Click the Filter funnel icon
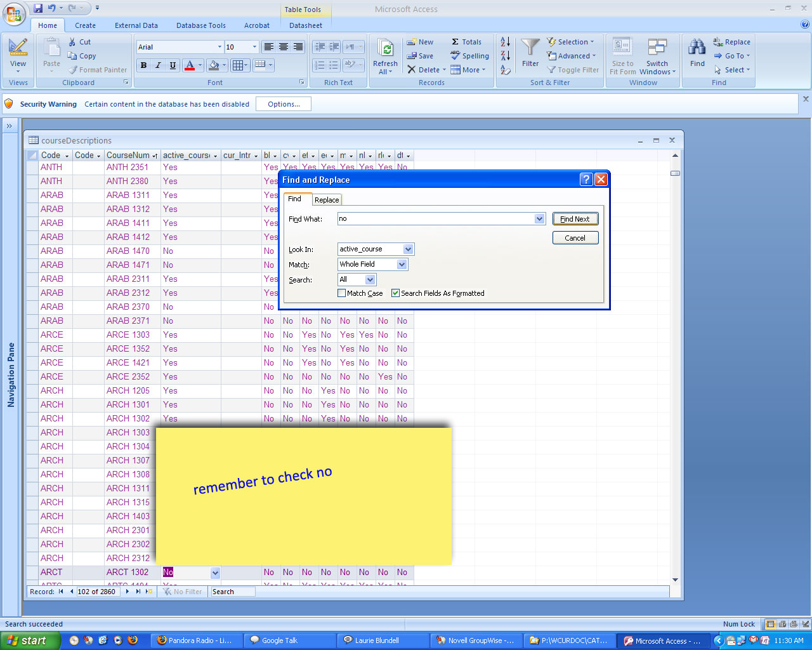The width and height of the screenshot is (812, 650). pyautogui.click(x=530, y=49)
